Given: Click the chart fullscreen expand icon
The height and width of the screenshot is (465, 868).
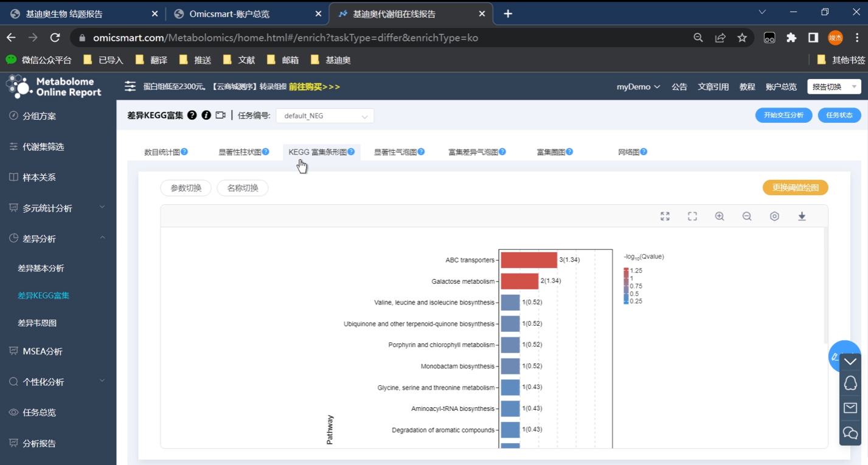Looking at the screenshot, I should coord(665,216).
